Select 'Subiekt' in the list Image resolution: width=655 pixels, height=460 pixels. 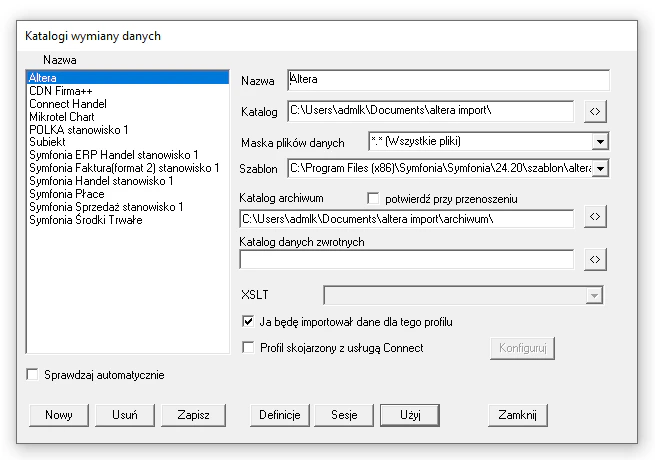[128, 142]
